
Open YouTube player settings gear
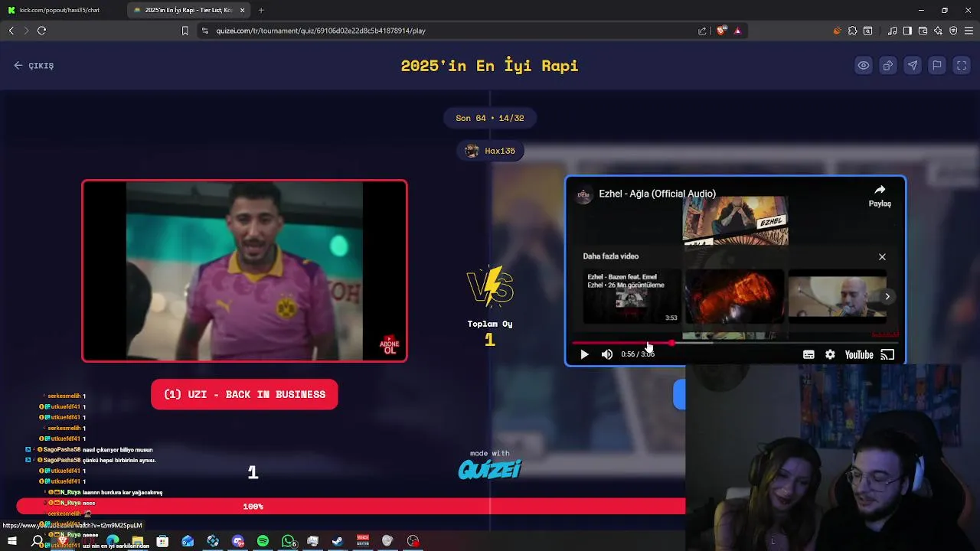[830, 354]
